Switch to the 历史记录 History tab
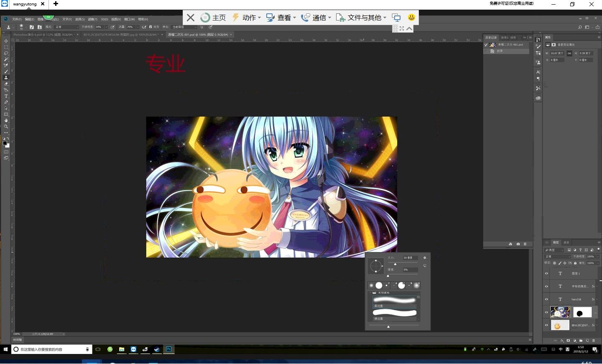The height and width of the screenshot is (364, 602). click(491, 38)
